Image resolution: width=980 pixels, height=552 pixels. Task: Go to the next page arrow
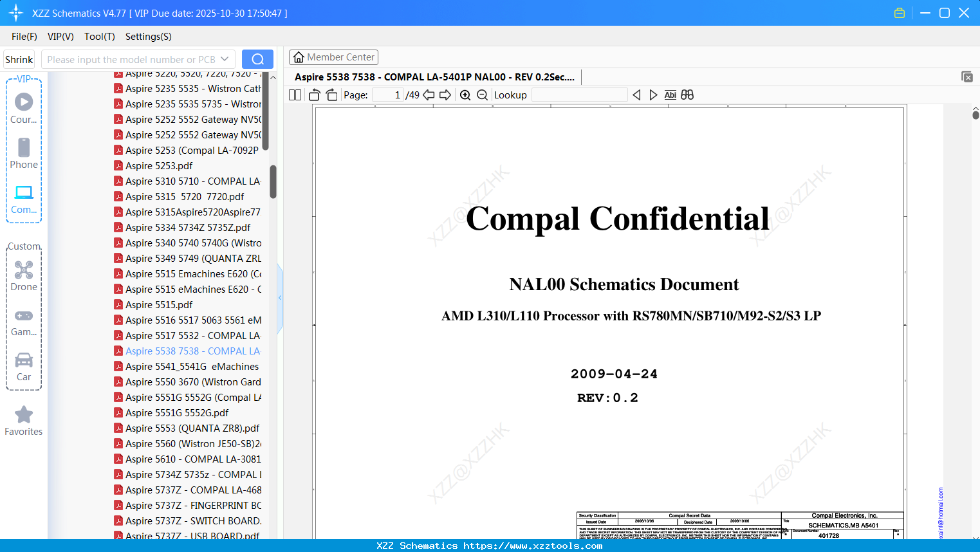(x=445, y=95)
